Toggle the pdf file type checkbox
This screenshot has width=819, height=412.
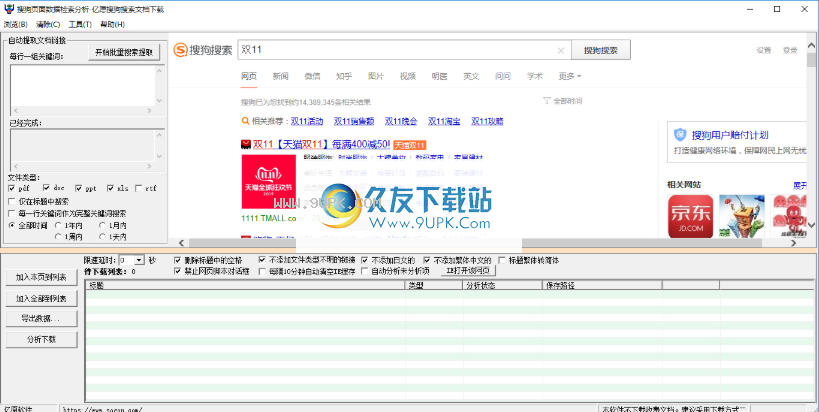[12, 188]
